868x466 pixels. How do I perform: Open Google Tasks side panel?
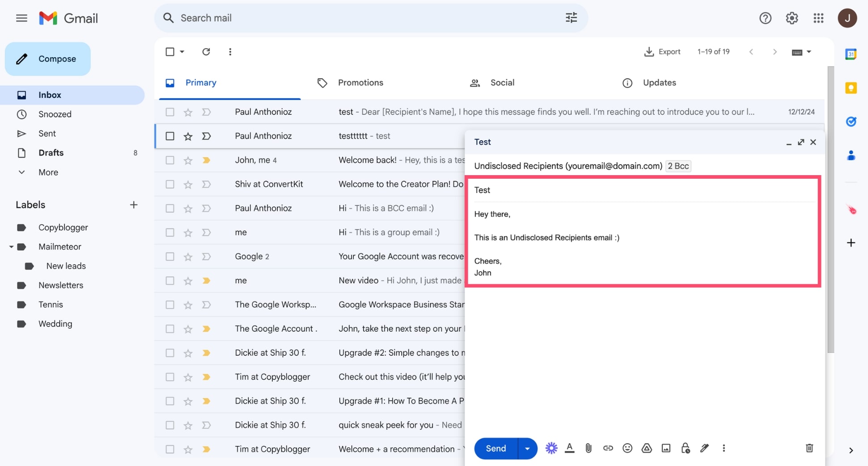[851, 122]
